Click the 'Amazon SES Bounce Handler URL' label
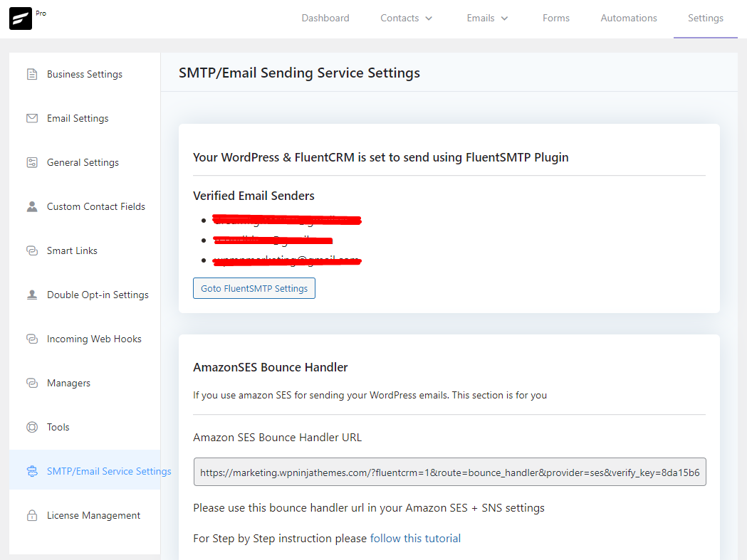This screenshot has height=560, width=747. (x=277, y=437)
